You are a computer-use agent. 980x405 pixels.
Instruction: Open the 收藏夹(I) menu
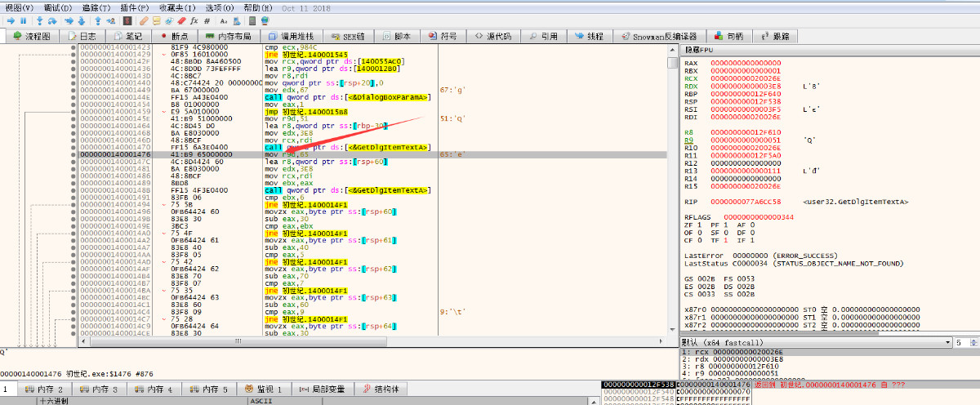[177, 7]
